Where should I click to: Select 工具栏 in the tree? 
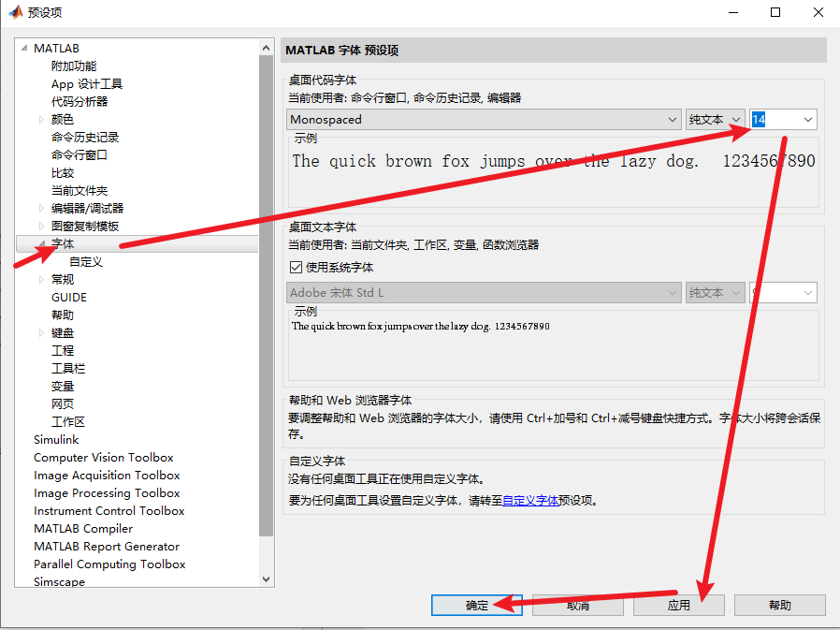[68, 368]
